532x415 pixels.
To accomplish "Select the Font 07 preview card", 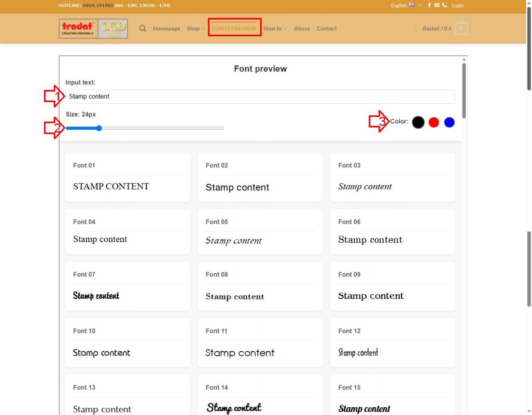I will (128, 286).
